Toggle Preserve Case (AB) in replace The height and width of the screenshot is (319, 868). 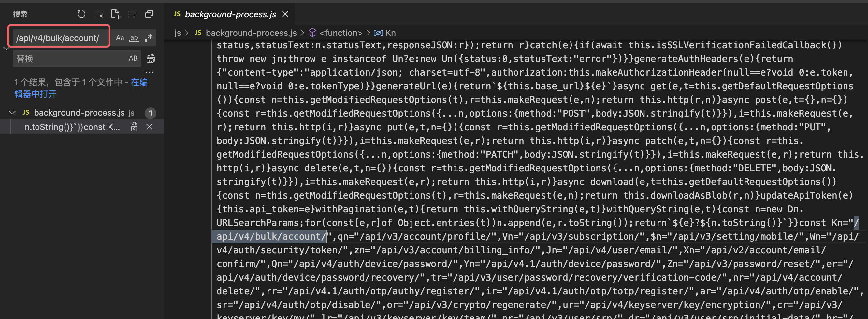coord(132,58)
